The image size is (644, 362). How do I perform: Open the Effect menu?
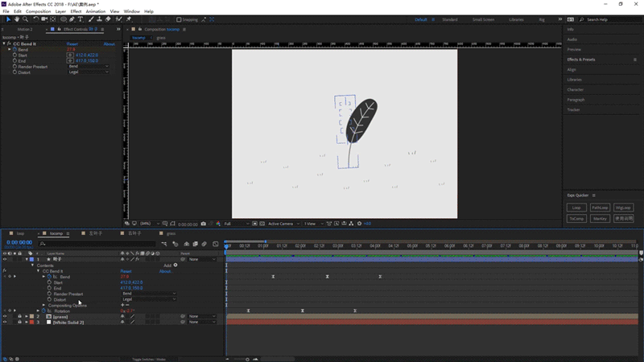point(76,11)
